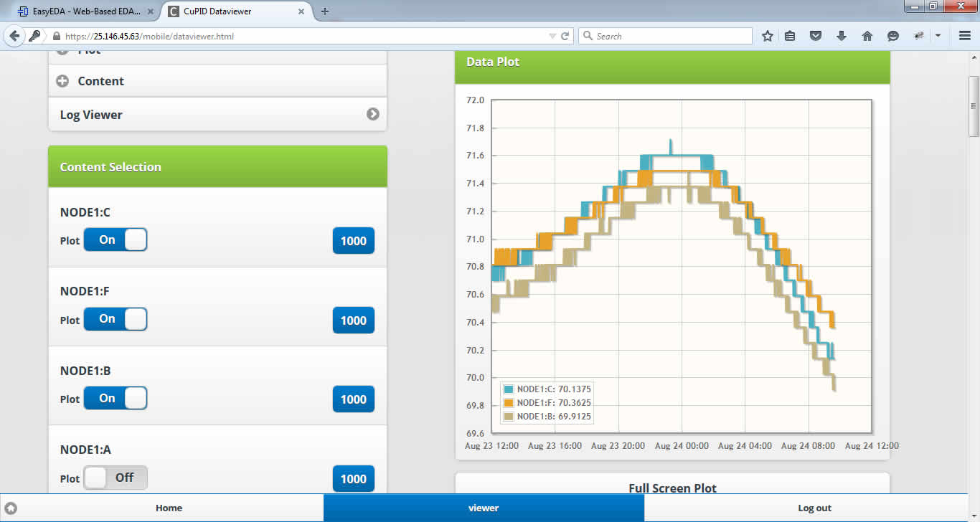The width and height of the screenshot is (980, 522).
Task: Turn off NODE1:C plot switch
Action: 116,239
